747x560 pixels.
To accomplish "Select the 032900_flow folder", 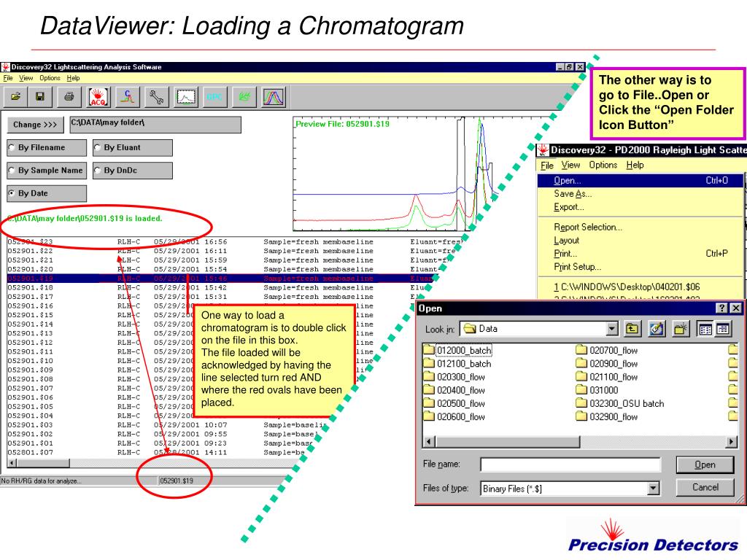I will click(x=607, y=416).
